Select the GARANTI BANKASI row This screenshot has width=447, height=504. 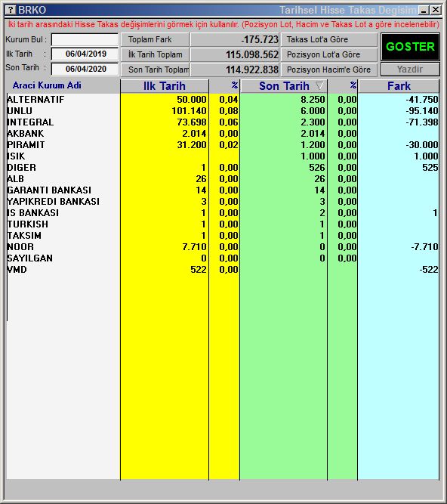click(223, 190)
